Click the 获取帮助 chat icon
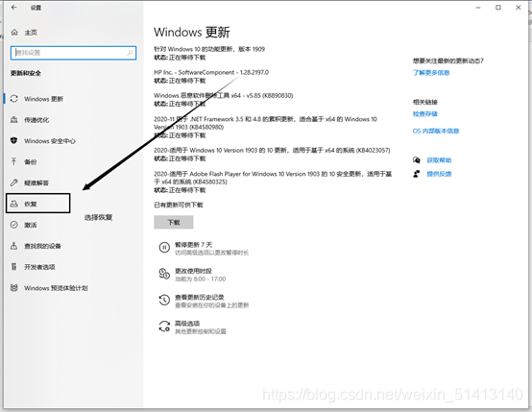The width and height of the screenshot is (532, 412). (417, 159)
